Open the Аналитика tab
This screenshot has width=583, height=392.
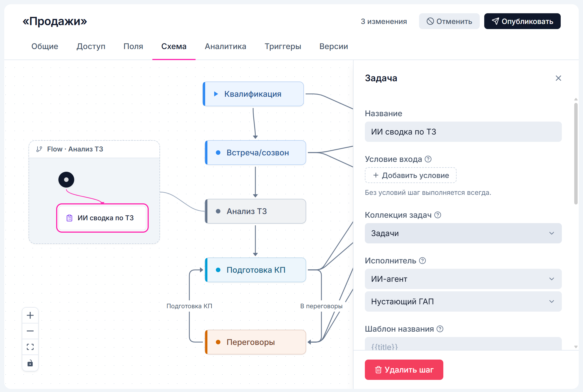pos(225,46)
